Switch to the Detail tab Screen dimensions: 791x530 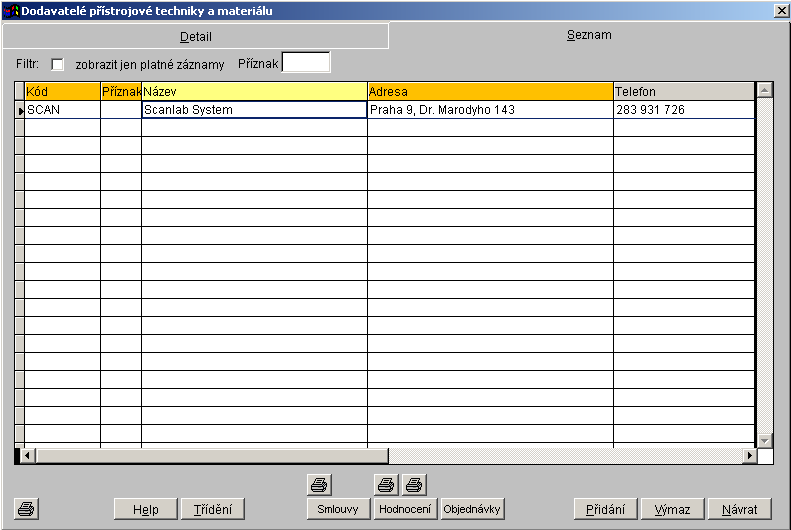[195, 37]
